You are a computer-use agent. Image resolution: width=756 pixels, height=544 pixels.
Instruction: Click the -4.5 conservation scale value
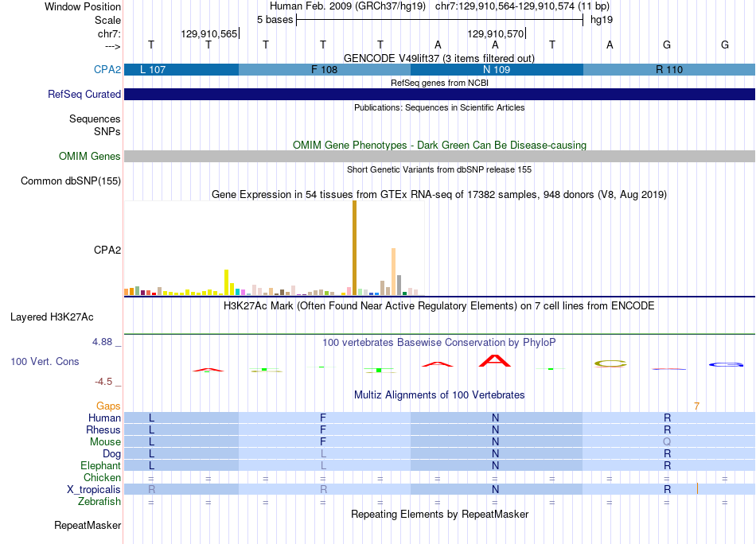coord(103,382)
